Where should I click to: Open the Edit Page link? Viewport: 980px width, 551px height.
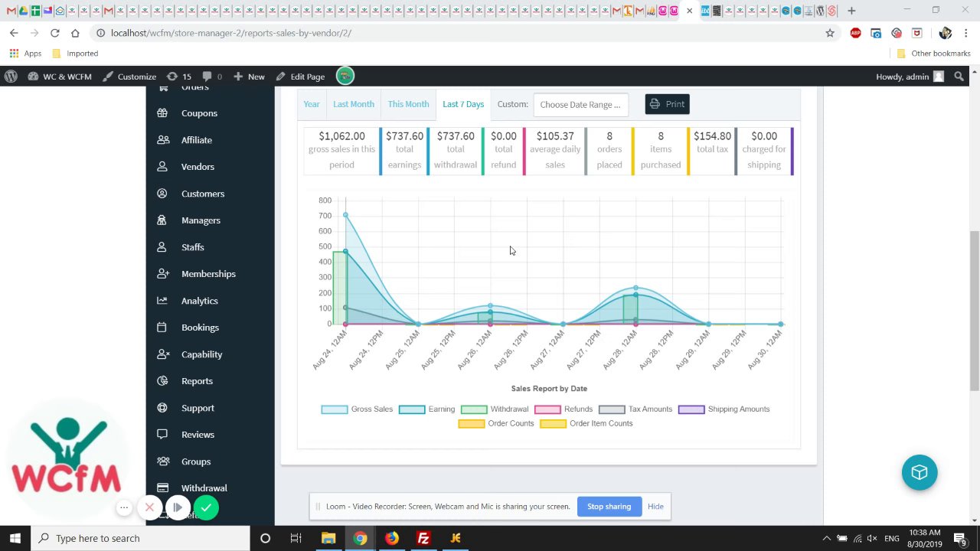click(x=301, y=77)
